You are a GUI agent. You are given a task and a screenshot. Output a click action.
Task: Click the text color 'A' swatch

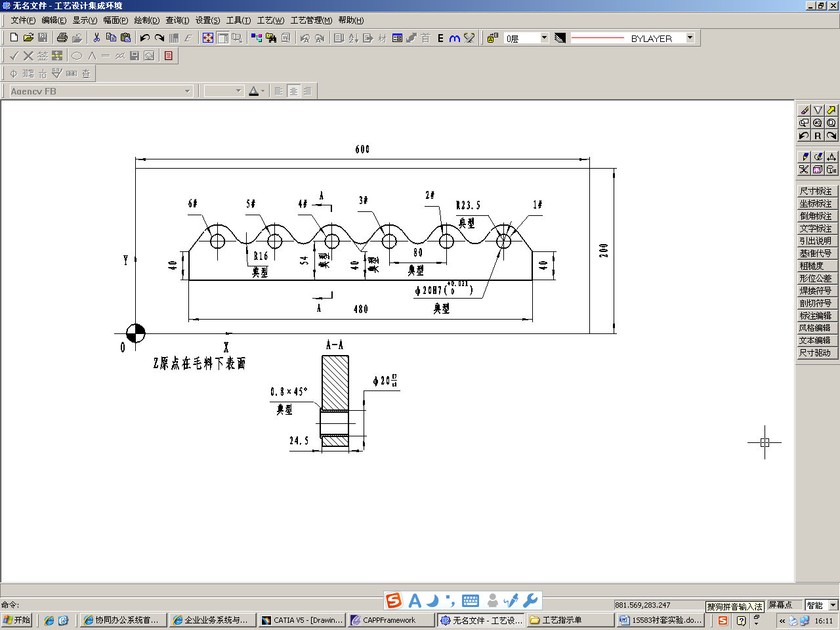(254, 91)
